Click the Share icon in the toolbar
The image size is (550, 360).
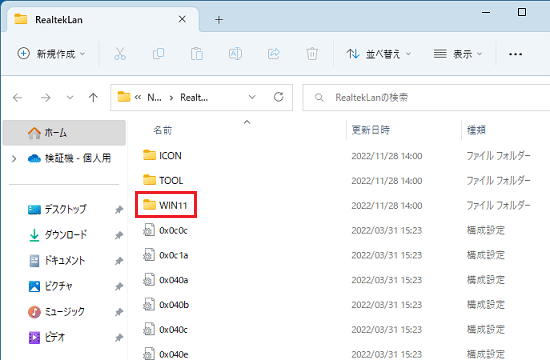coord(274,54)
